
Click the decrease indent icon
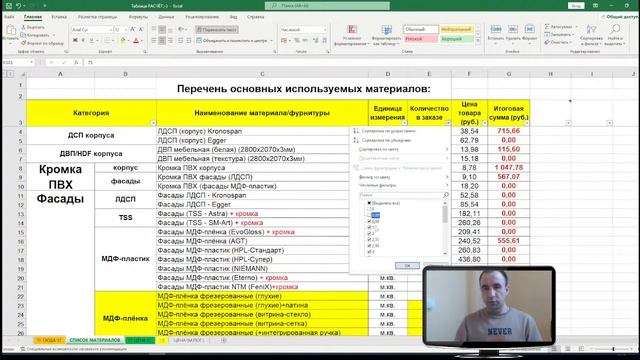[181, 40]
